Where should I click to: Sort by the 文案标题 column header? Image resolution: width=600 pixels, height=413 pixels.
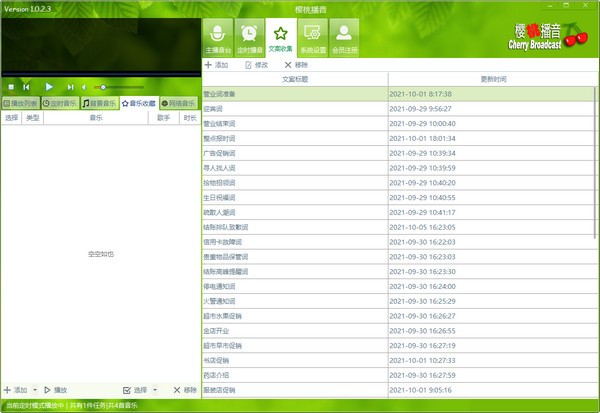pyautogui.click(x=295, y=79)
